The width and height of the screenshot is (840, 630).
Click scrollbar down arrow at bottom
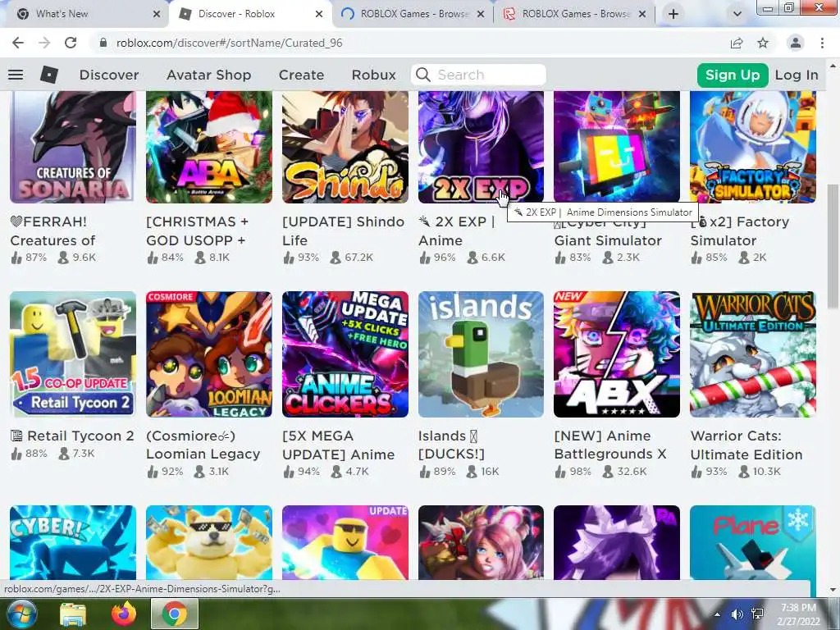833,590
